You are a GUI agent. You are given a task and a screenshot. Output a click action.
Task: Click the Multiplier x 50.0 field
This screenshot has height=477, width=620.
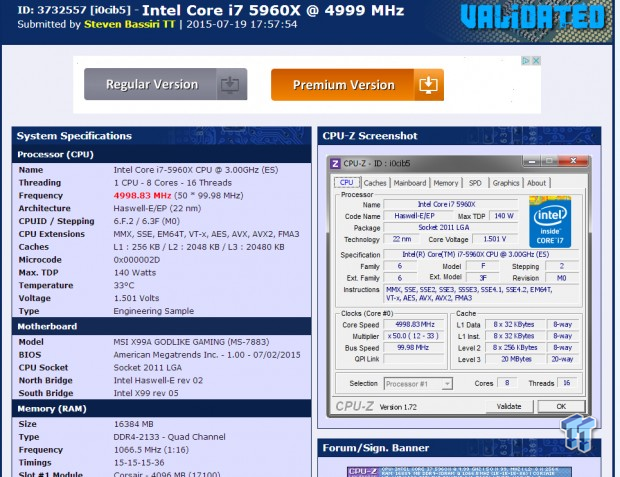pyautogui.click(x=415, y=336)
